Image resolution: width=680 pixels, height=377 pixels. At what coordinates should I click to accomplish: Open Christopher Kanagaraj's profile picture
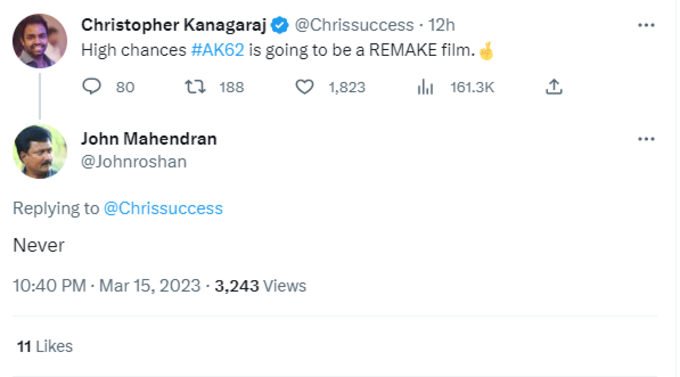click(x=40, y=41)
